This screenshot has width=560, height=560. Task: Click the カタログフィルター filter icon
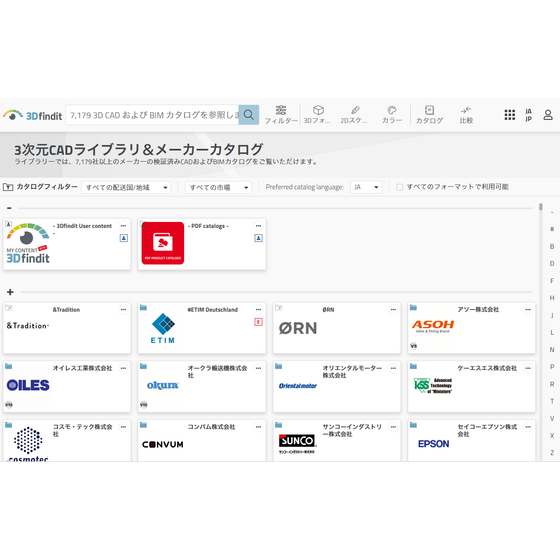tap(8, 187)
